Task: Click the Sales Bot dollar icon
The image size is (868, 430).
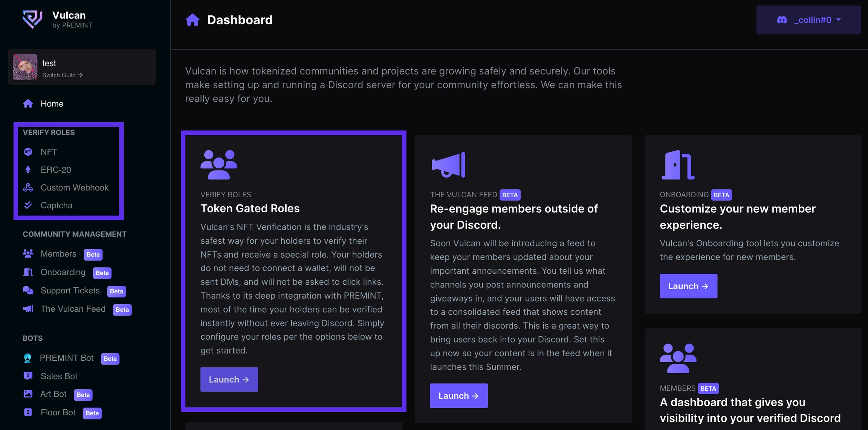Action: [28, 376]
